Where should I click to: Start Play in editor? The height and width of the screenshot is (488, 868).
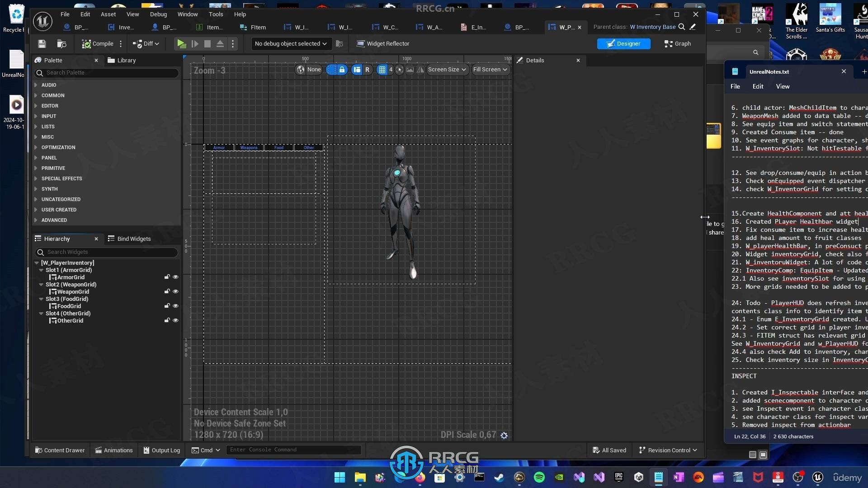181,44
